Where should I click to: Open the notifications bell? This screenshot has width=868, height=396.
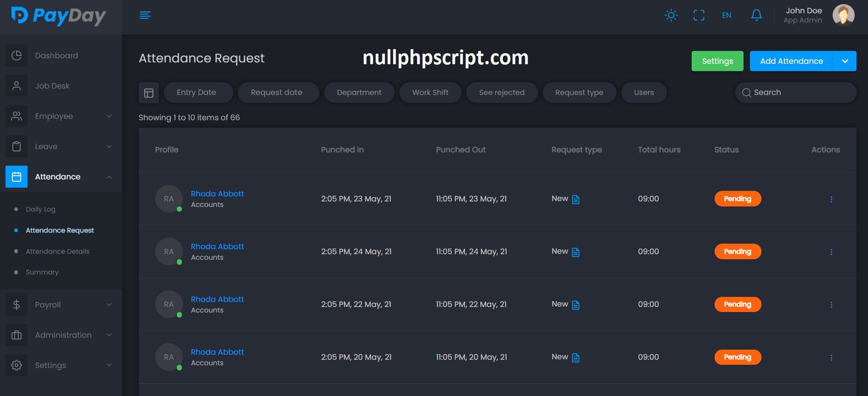pyautogui.click(x=756, y=15)
